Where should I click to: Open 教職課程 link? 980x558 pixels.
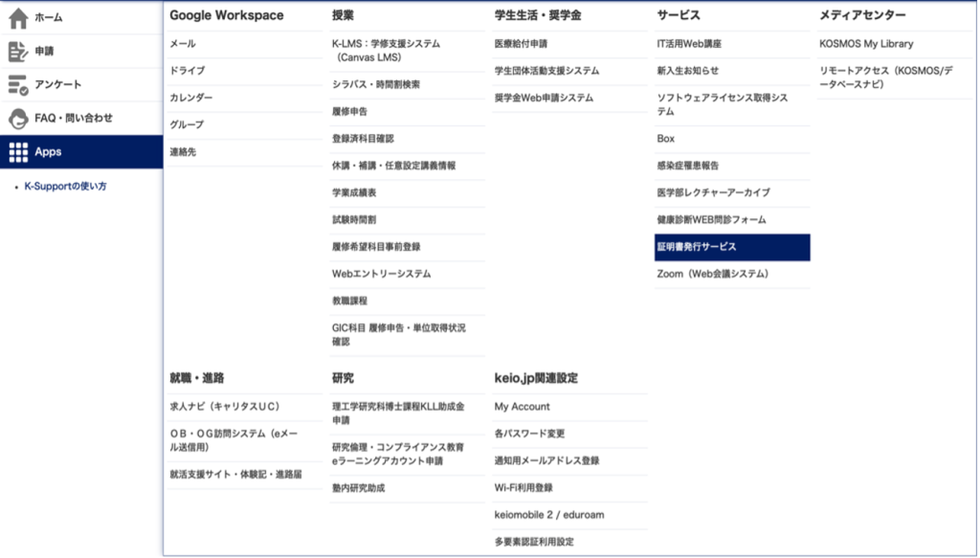[x=349, y=301]
